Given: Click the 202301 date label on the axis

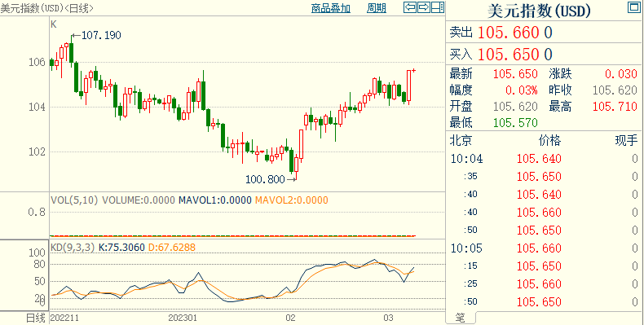Looking at the screenshot, I should [183, 318].
